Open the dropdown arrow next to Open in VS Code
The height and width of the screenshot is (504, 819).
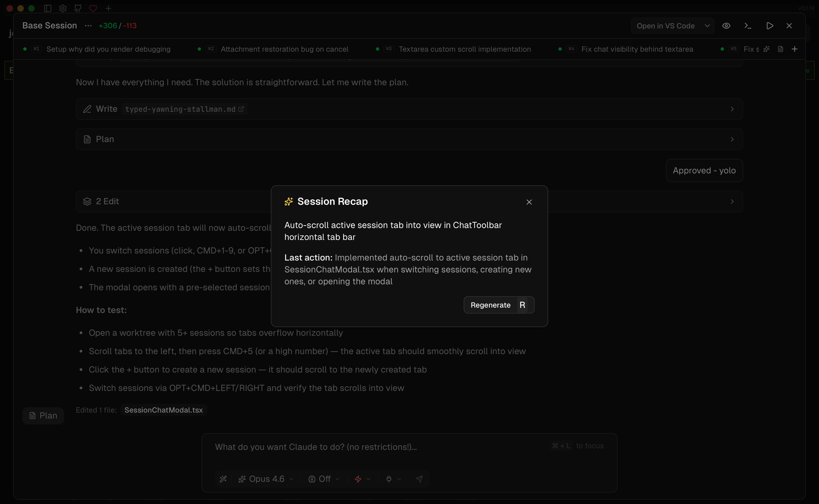point(707,26)
